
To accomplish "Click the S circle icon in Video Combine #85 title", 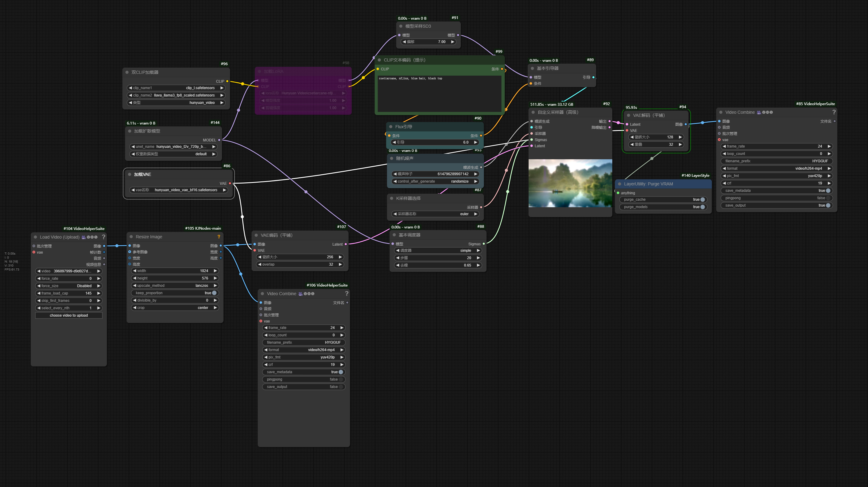I will click(x=771, y=113).
